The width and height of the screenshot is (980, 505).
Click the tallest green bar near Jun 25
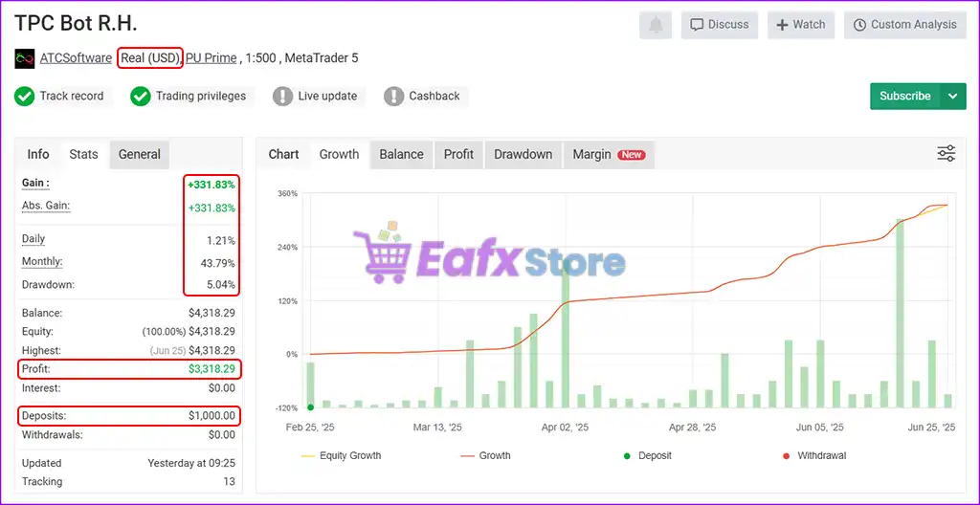(900, 313)
